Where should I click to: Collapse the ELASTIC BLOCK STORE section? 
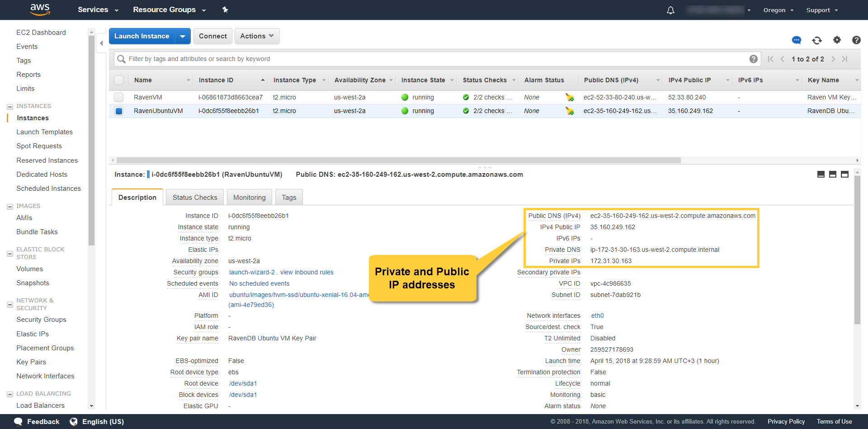tap(10, 254)
